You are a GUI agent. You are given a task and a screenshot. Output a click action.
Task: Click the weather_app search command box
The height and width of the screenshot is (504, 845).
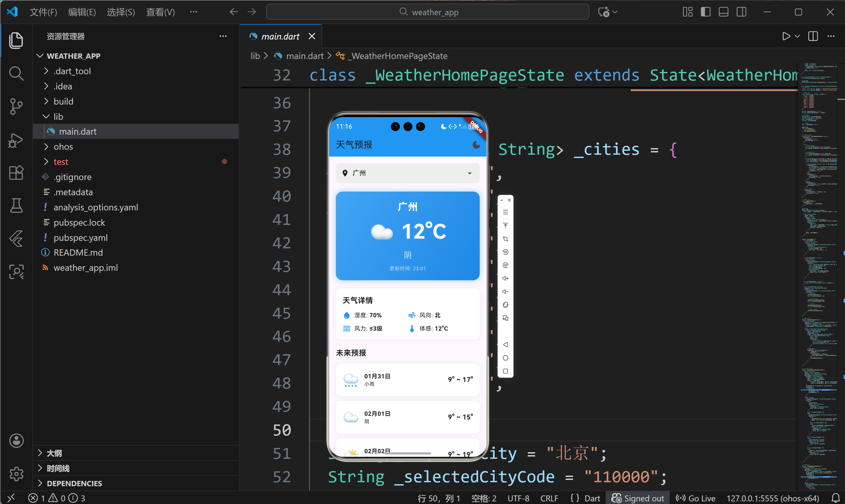427,12
